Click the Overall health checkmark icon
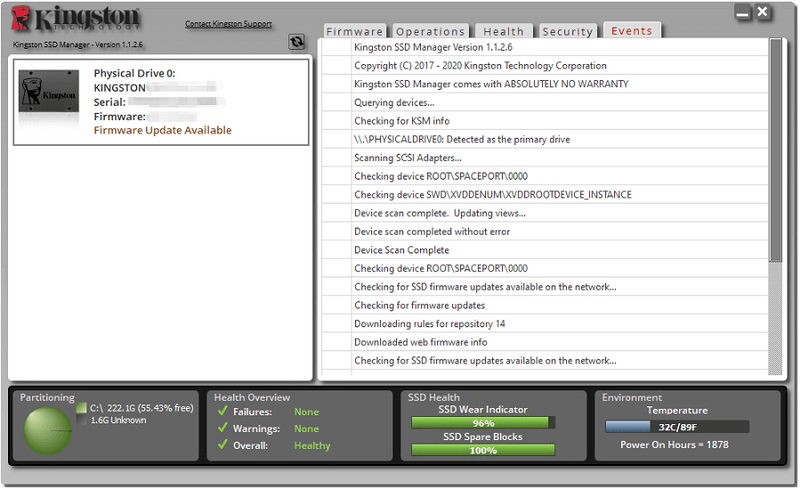Viewport: 800px width, 489px height. click(x=222, y=445)
